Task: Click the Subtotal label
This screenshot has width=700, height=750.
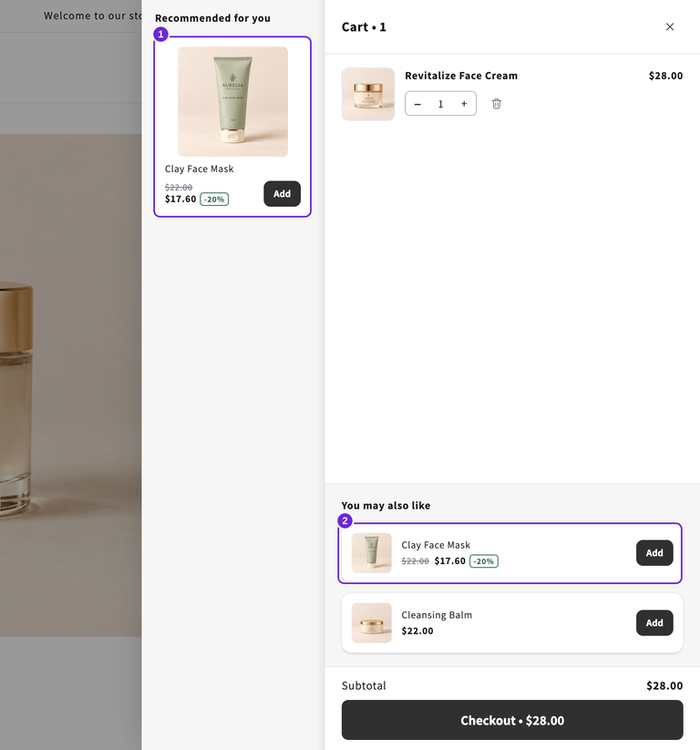Action: pyautogui.click(x=364, y=685)
